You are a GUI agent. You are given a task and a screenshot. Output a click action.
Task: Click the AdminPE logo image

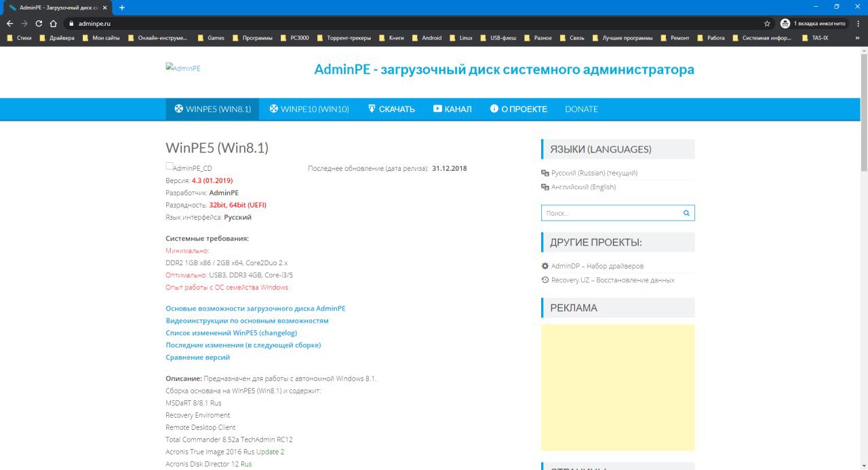[183, 68]
